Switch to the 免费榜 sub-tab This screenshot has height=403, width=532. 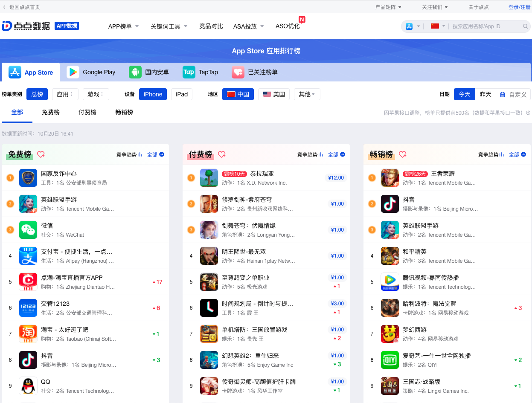click(51, 113)
